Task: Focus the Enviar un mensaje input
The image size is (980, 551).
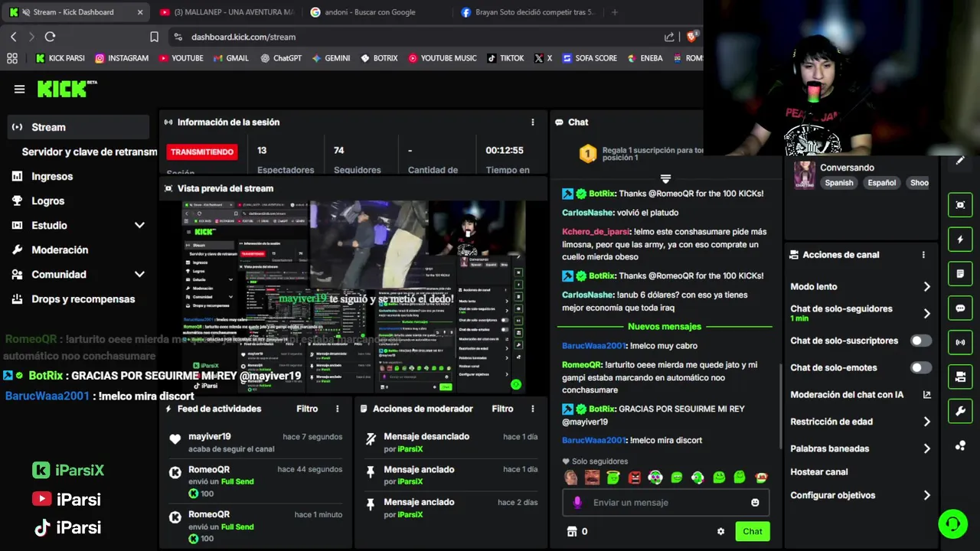Action: 665,503
